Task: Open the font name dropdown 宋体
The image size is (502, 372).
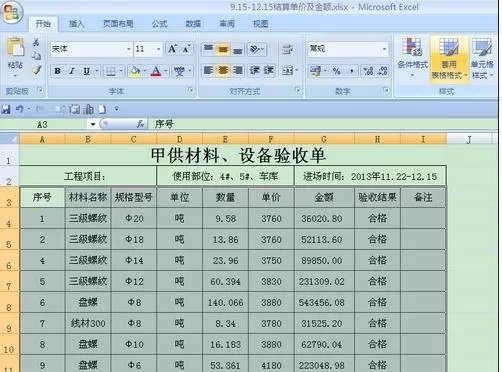Action: pyautogui.click(x=128, y=49)
